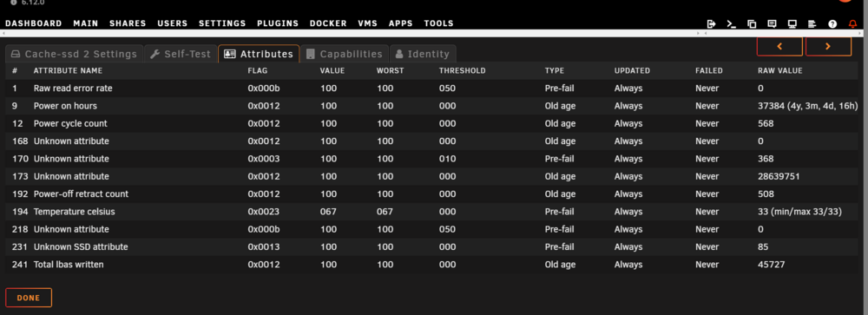Click the multi-window copy icon
The height and width of the screenshot is (315, 868).
(x=752, y=23)
